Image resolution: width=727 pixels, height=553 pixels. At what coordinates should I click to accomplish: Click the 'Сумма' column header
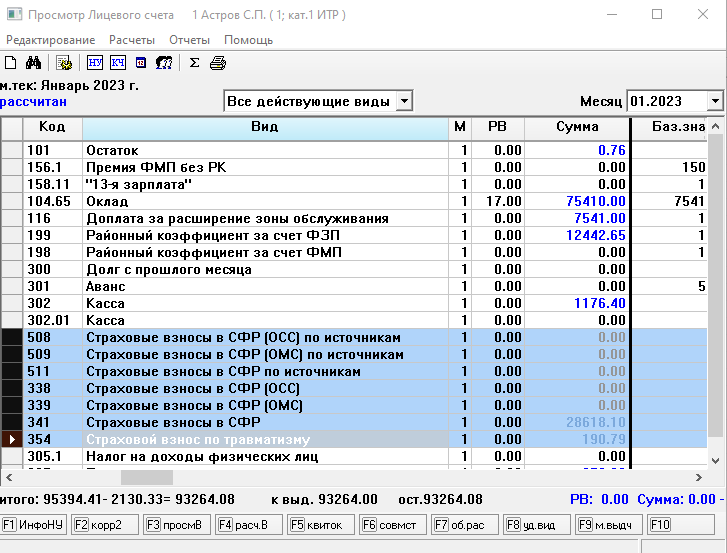click(577, 127)
